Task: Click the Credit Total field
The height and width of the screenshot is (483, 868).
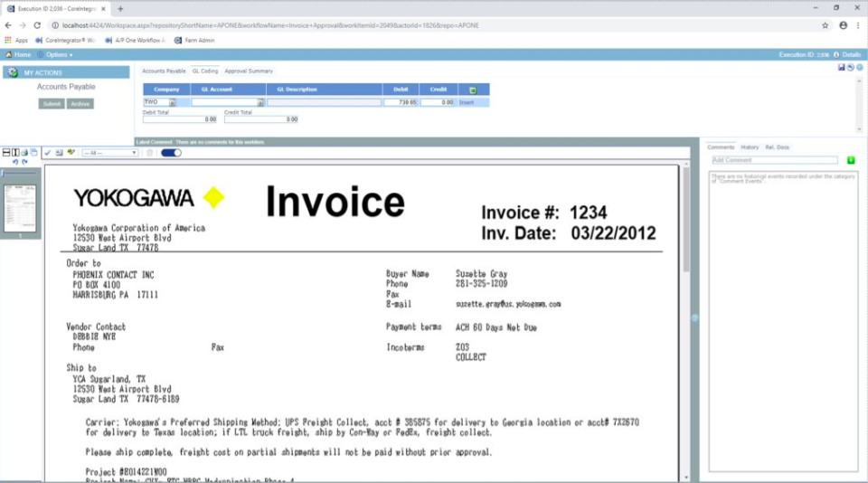Action: click(261, 119)
